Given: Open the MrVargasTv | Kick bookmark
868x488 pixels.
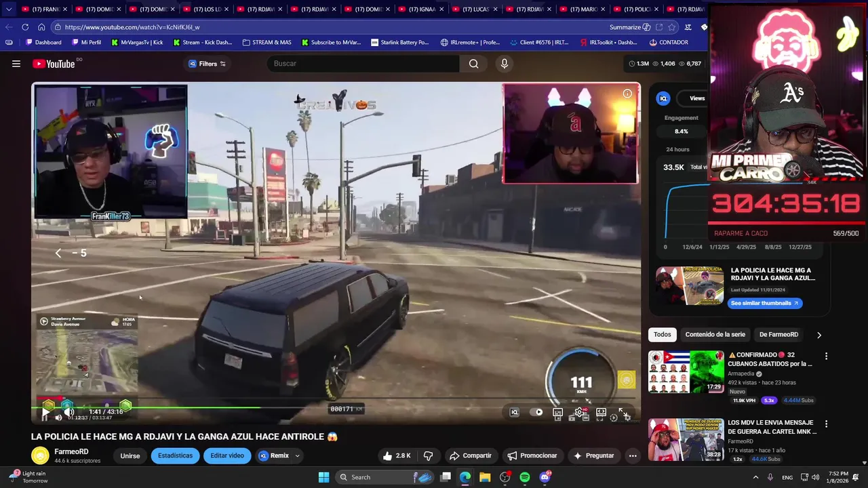Looking at the screenshot, I should [x=137, y=42].
